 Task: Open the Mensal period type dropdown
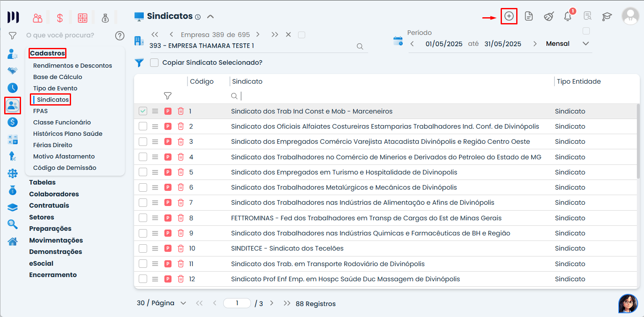click(585, 44)
